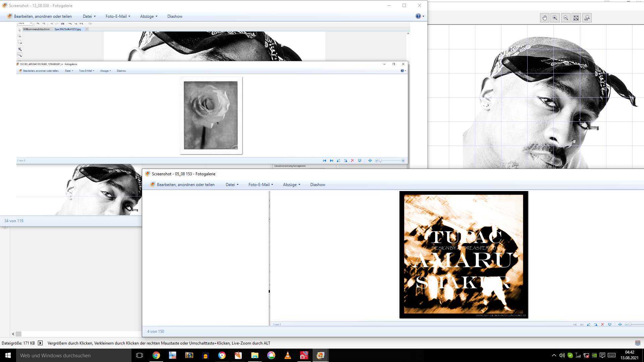
Task: Open Google Chrome from the taskbar
Action: coord(156,355)
